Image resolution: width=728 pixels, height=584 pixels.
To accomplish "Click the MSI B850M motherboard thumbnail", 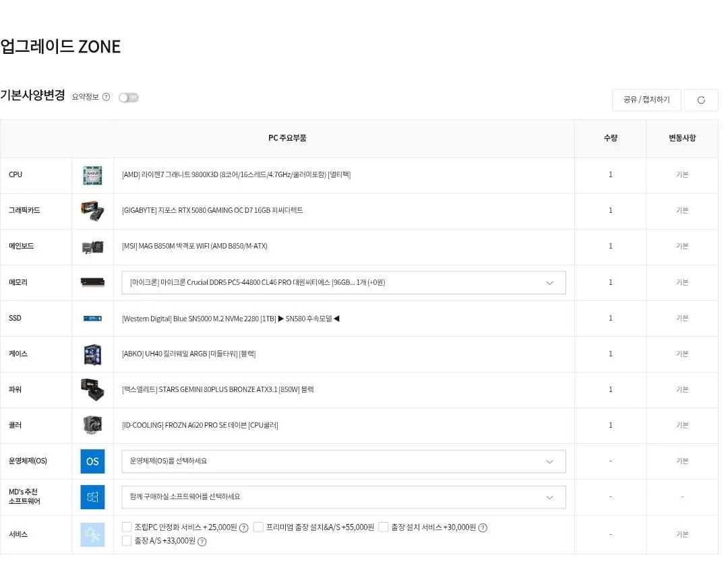I will [x=92, y=247].
